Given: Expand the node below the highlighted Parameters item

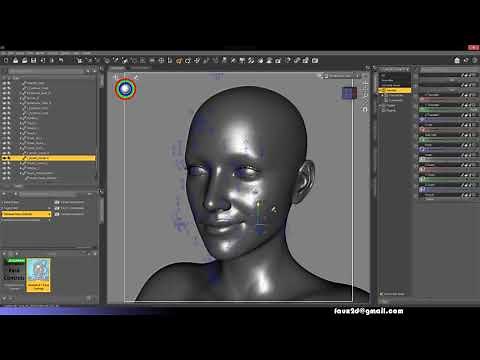Looking at the screenshot, I should (383, 95).
